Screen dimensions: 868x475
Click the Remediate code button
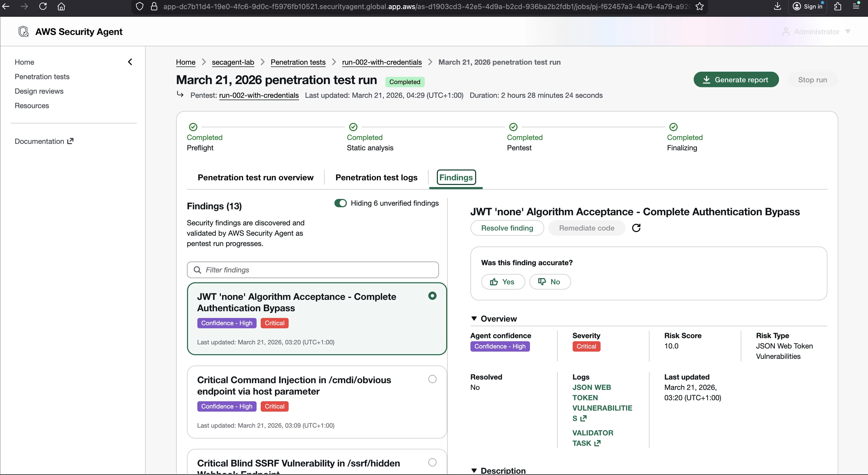tap(587, 228)
